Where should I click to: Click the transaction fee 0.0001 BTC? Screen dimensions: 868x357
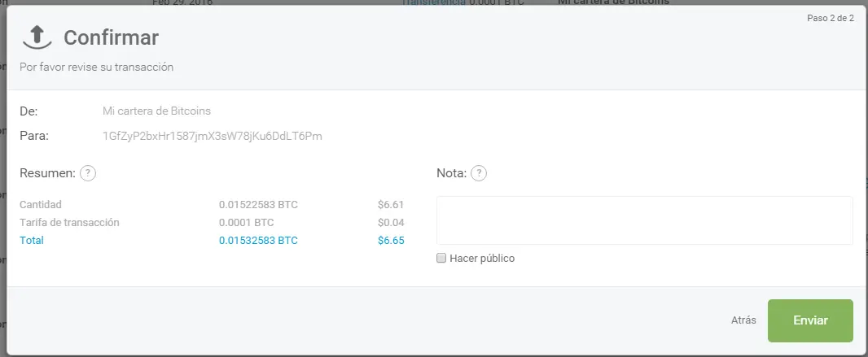[x=246, y=223]
